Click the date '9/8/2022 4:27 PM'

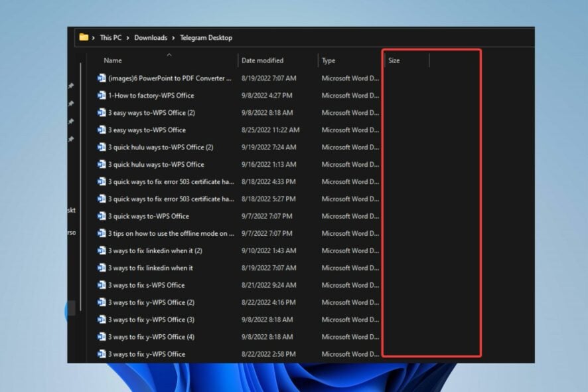[267, 96]
